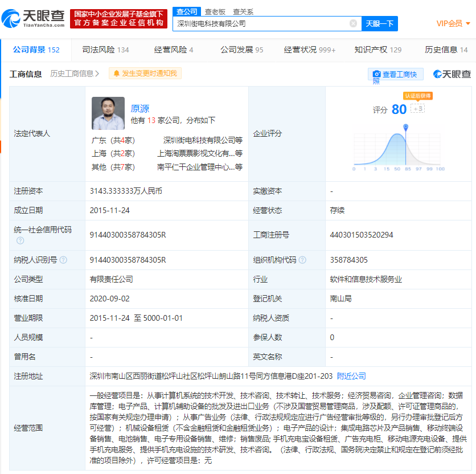
Task: Open the 司法风险 134 tab
Action: 106,50
